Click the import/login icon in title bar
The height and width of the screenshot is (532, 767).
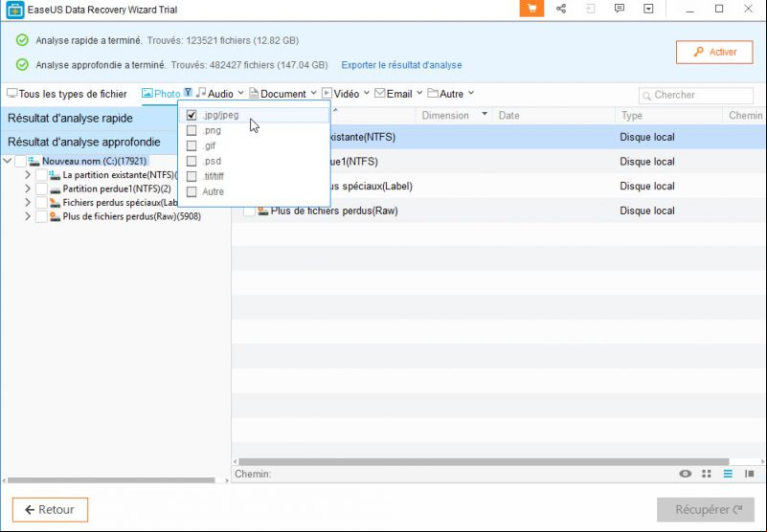[591, 9]
